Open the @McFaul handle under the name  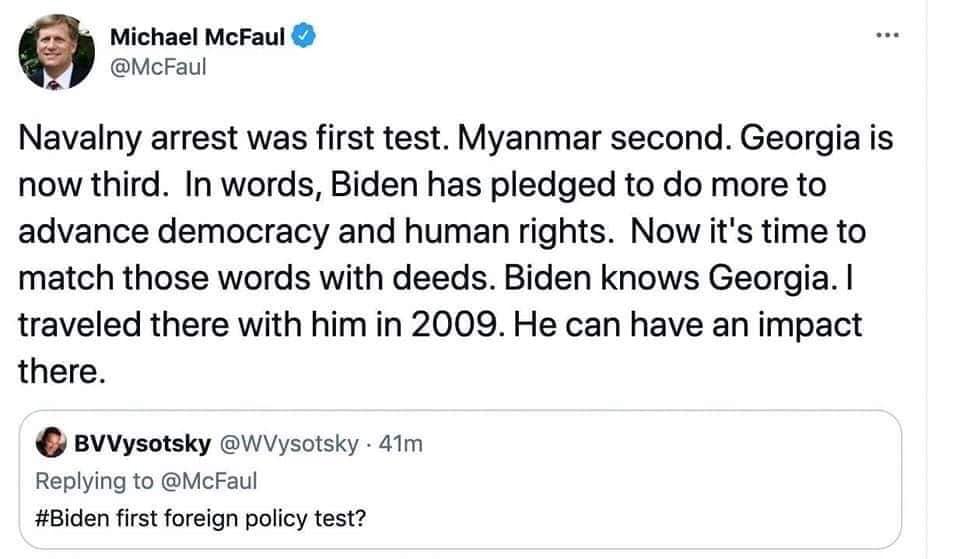click(x=156, y=69)
